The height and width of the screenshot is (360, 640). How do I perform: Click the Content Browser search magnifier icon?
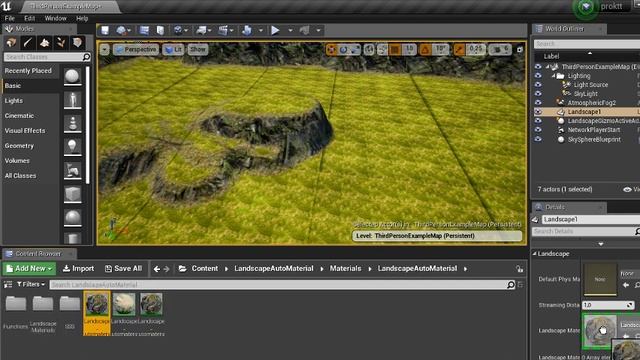click(x=511, y=284)
